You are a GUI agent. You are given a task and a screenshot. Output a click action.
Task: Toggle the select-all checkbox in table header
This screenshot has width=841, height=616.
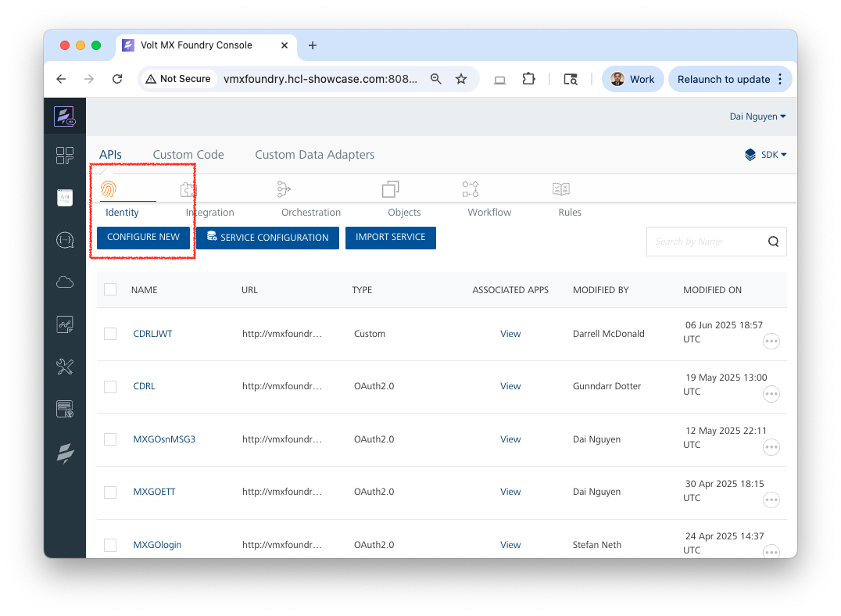coord(110,290)
